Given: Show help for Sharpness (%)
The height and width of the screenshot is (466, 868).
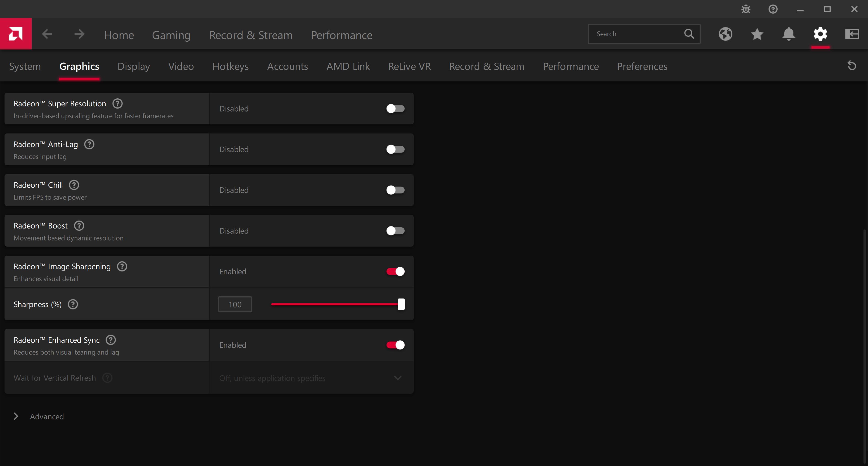Looking at the screenshot, I should pos(73,304).
